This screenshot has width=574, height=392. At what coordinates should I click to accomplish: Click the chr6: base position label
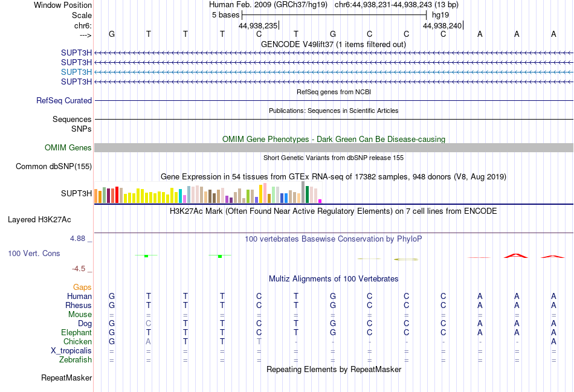pyautogui.click(x=83, y=25)
